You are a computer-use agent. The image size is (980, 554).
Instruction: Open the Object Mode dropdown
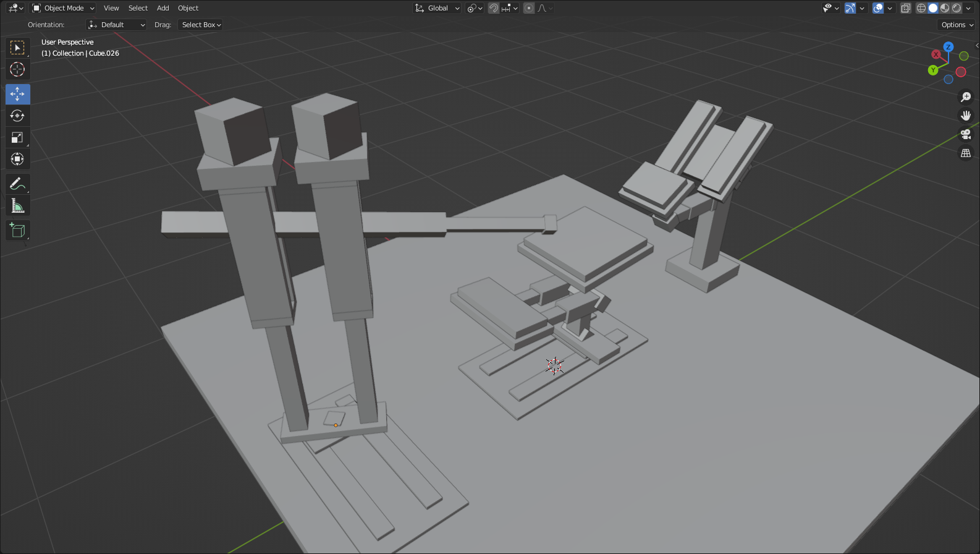point(63,8)
